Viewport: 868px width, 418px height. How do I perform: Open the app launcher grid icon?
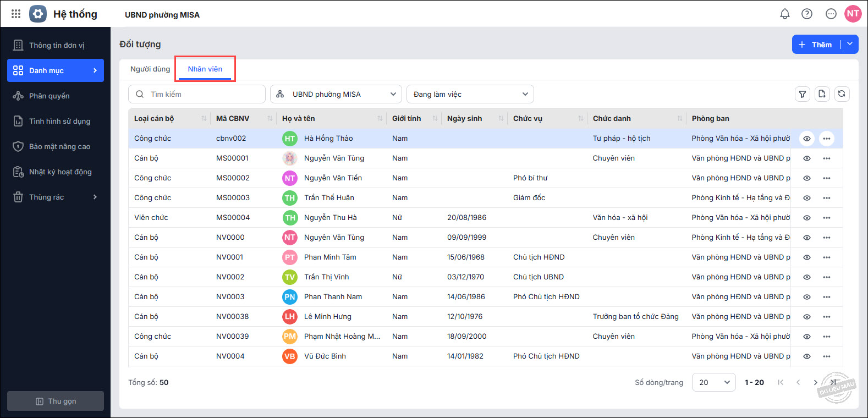[x=16, y=14]
